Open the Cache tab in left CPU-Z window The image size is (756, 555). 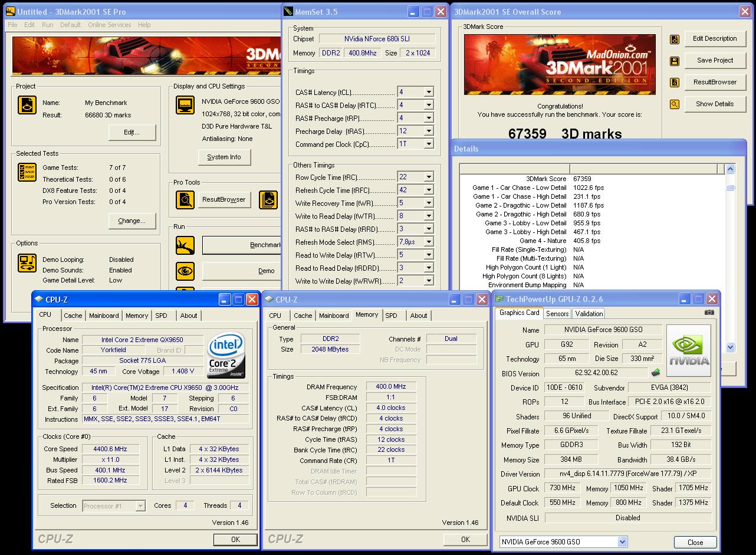click(x=73, y=316)
